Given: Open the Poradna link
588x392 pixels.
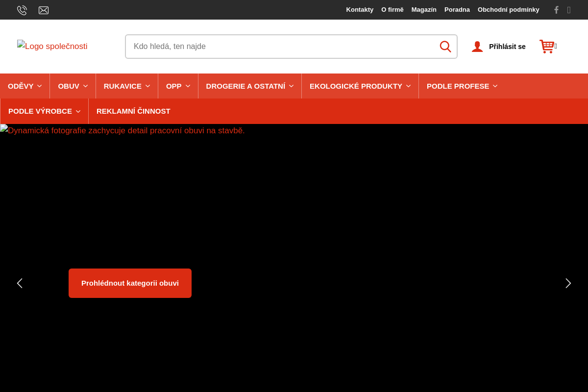Looking at the screenshot, I should click(457, 10).
